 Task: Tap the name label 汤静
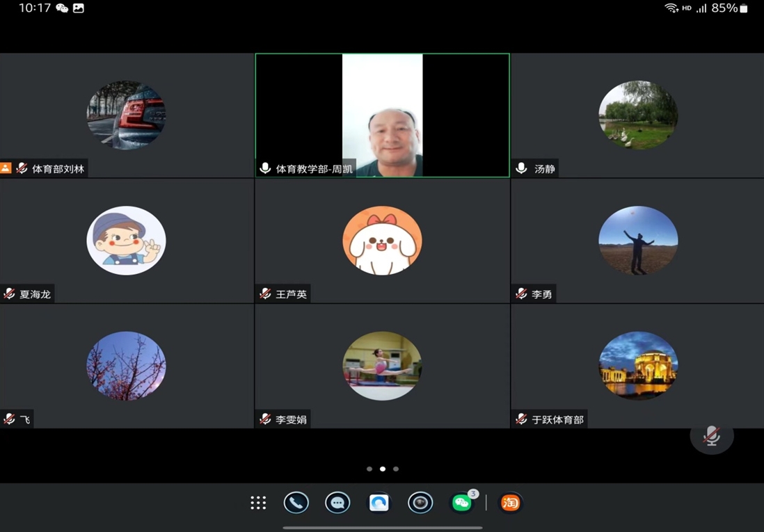click(x=545, y=169)
